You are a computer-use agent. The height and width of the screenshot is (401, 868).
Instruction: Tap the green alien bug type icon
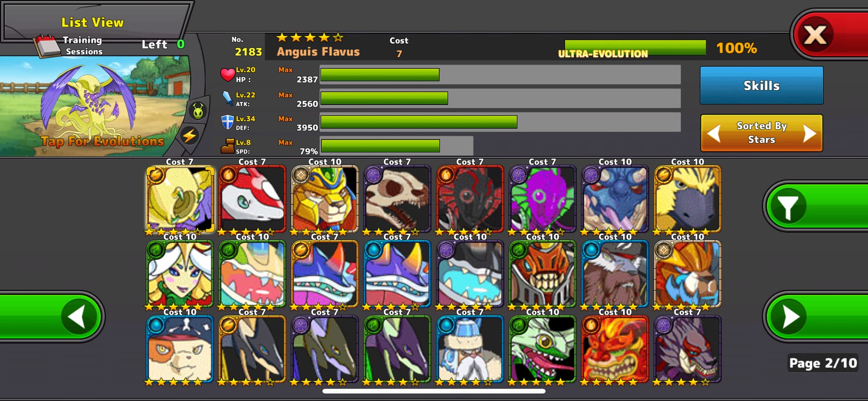[x=198, y=111]
